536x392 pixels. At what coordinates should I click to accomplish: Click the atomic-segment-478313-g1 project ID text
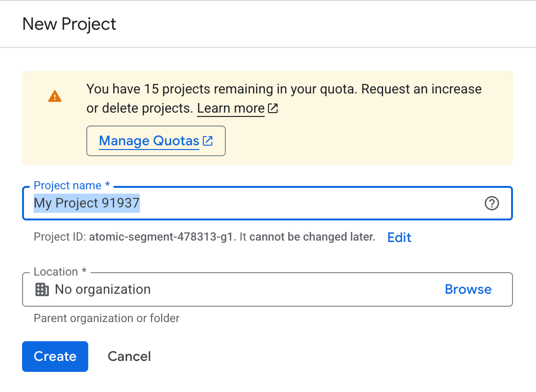point(162,237)
